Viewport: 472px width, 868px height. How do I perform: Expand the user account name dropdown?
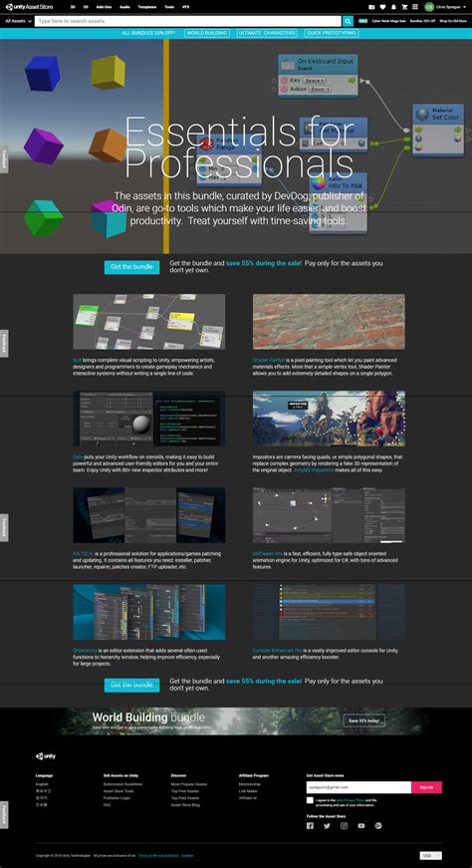[452, 7]
